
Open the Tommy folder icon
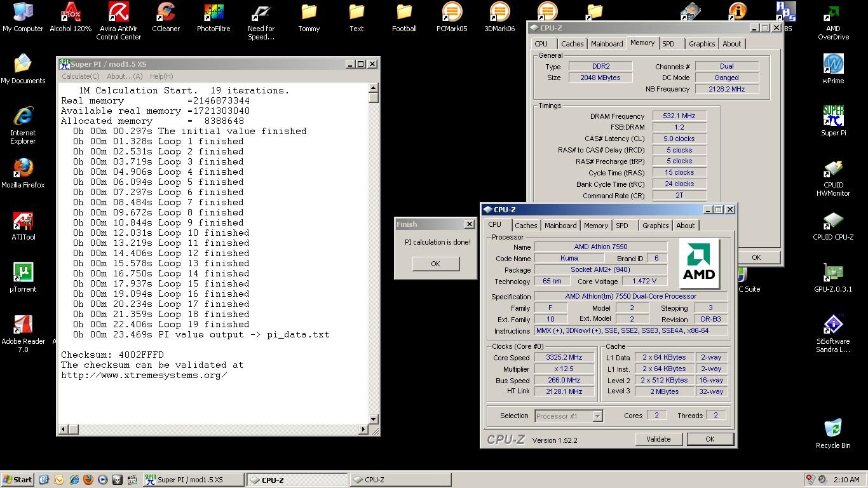[x=309, y=17]
